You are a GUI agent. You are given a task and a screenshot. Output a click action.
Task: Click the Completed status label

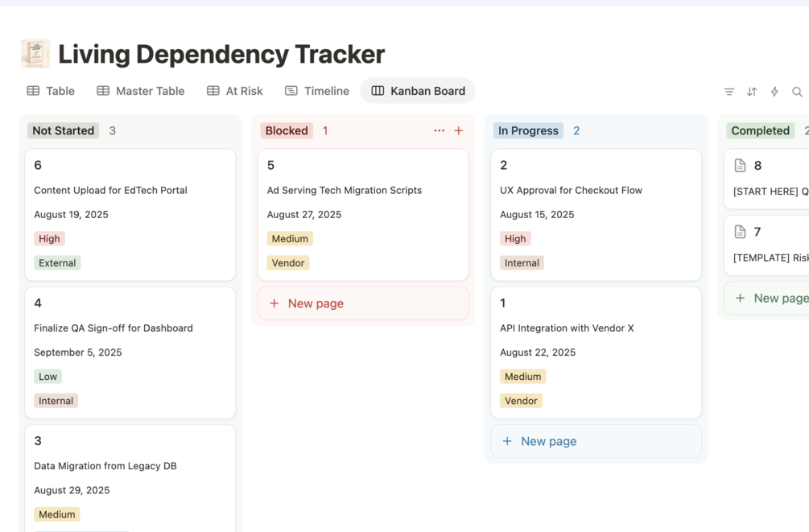(x=760, y=130)
